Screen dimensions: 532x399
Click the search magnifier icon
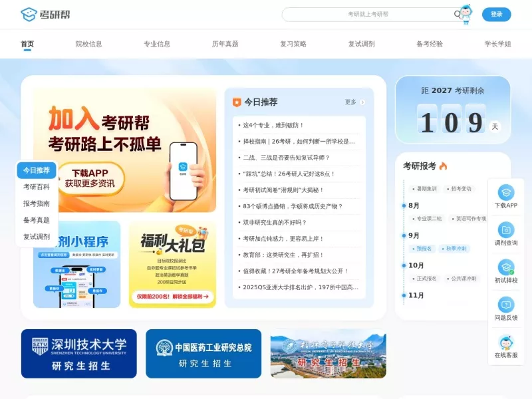[457, 14]
